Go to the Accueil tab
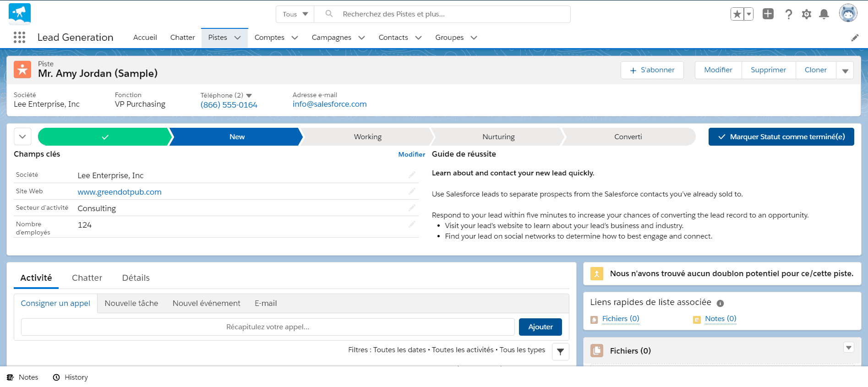 coord(145,38)
